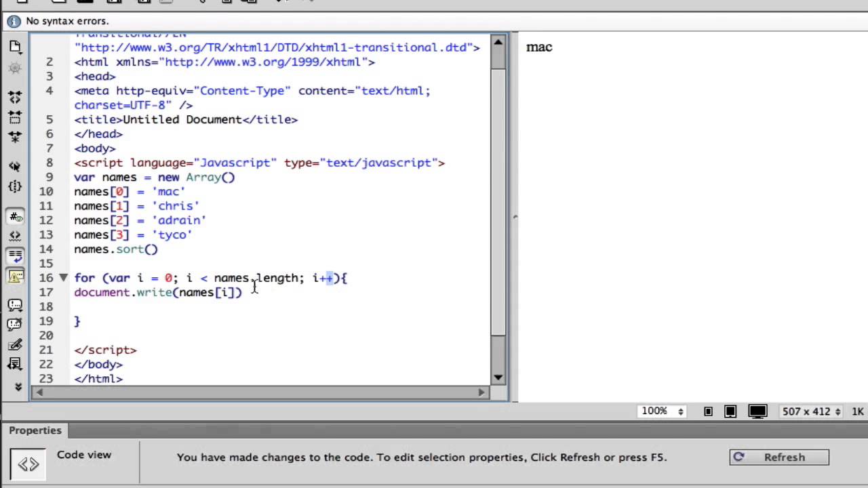
Task: Click the Code view icon in Properties
Action: click(28, 464)
